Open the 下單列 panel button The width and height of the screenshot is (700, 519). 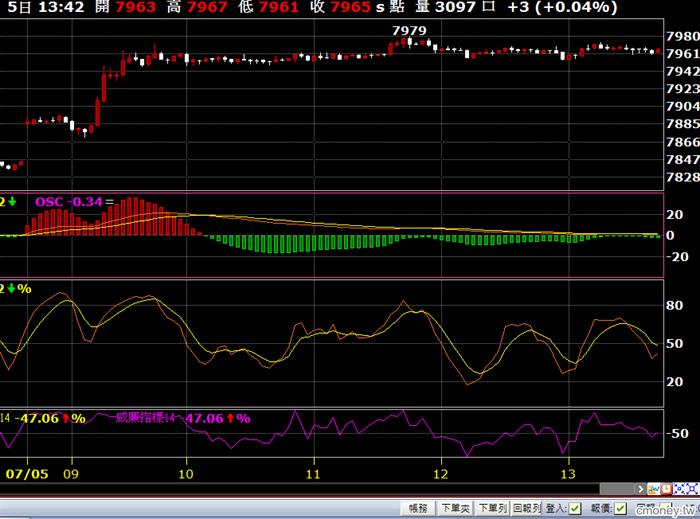coord(492,508)
